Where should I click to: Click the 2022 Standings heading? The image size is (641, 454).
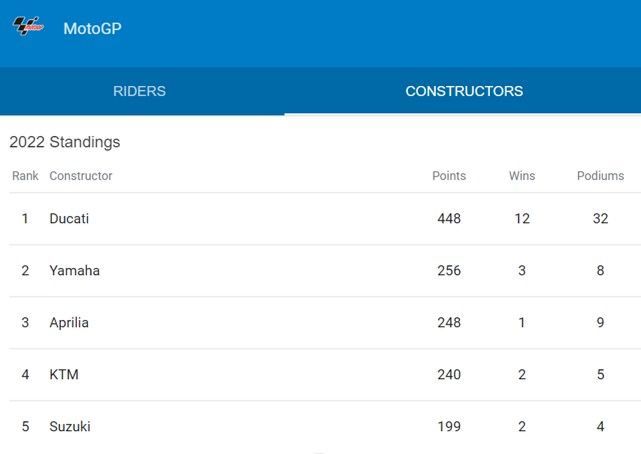(x=65, y=142)
